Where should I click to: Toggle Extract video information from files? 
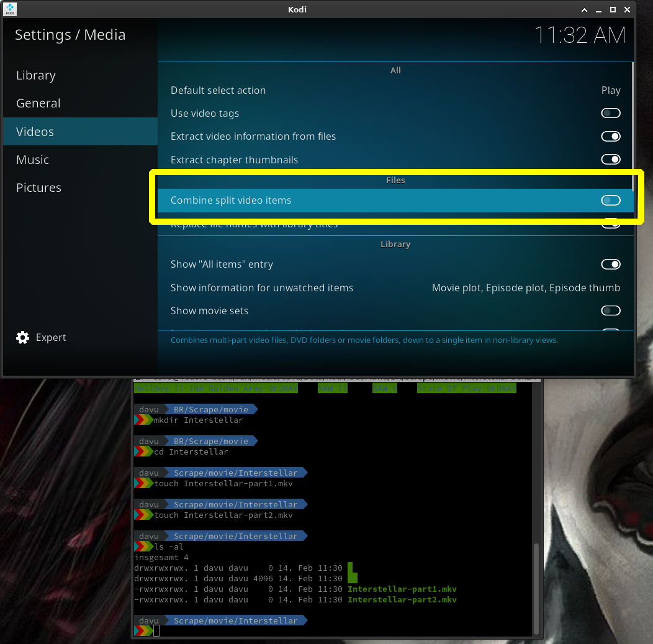click(611, 136)
